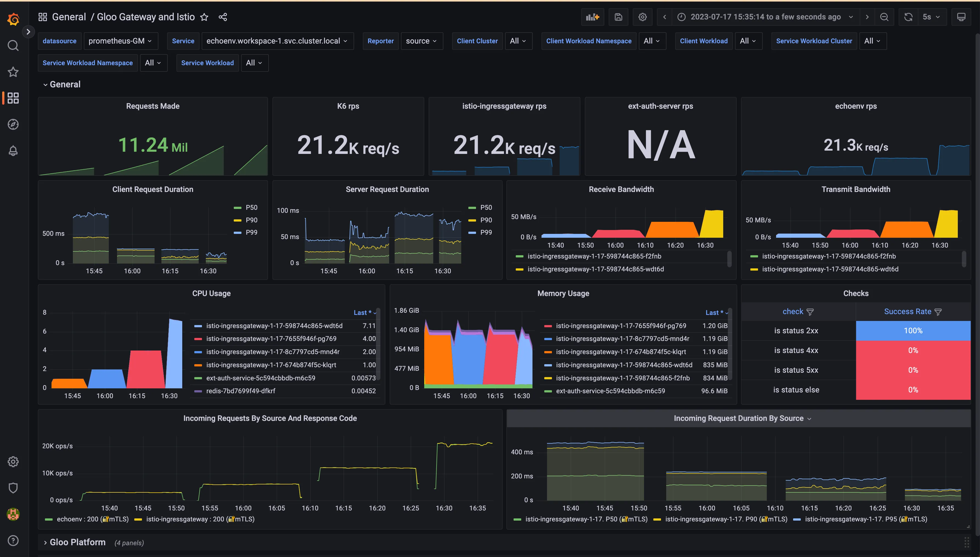The width and height of the screenshot is (980, 557).
Task: Click the Checks panel title
Action: (x=856, y=293)
